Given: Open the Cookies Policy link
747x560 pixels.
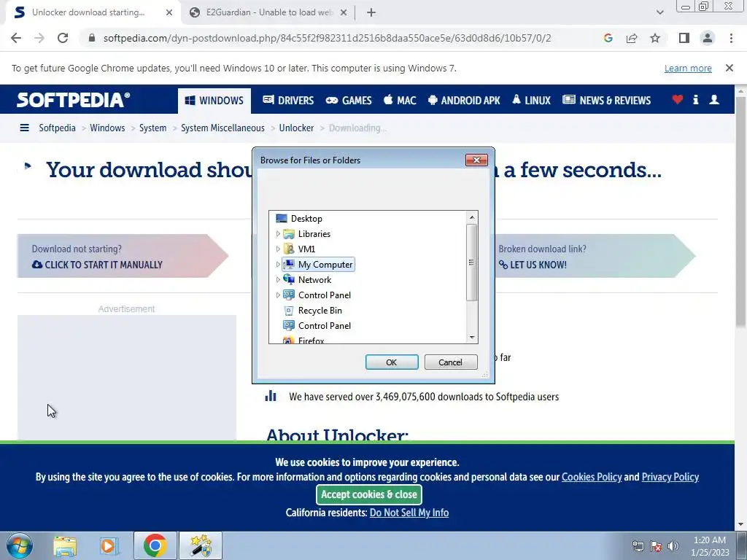Looking at the screenshot, I should point(592,477).
